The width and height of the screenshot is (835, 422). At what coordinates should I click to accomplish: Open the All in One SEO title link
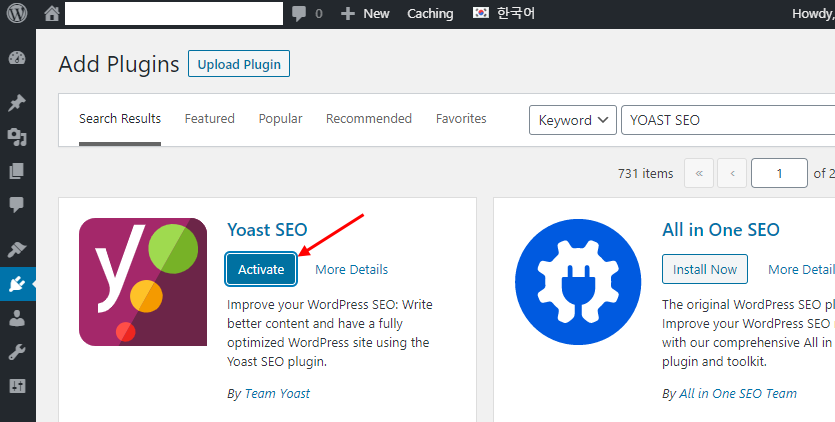coord(721,230)
